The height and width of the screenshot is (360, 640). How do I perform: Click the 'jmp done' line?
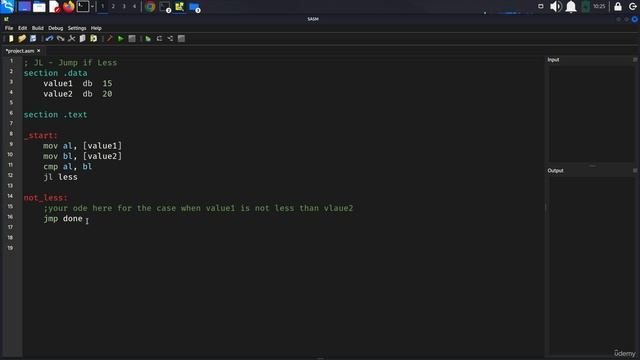pos(63,219)
